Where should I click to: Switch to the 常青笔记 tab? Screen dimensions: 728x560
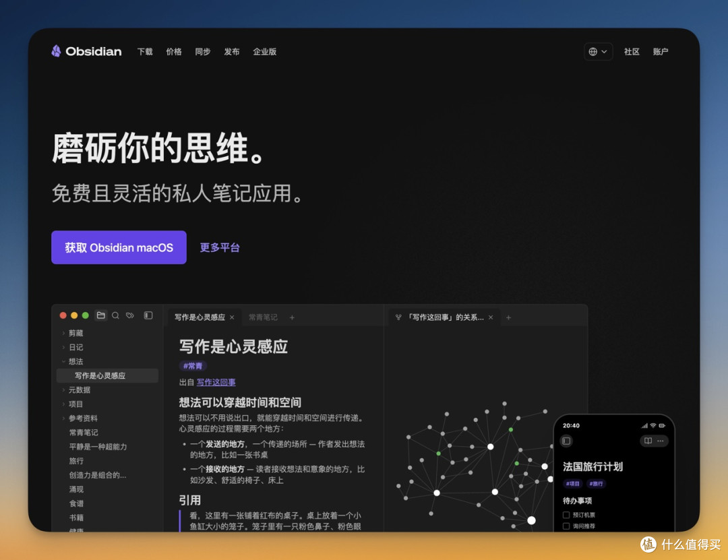click(263, 317)
